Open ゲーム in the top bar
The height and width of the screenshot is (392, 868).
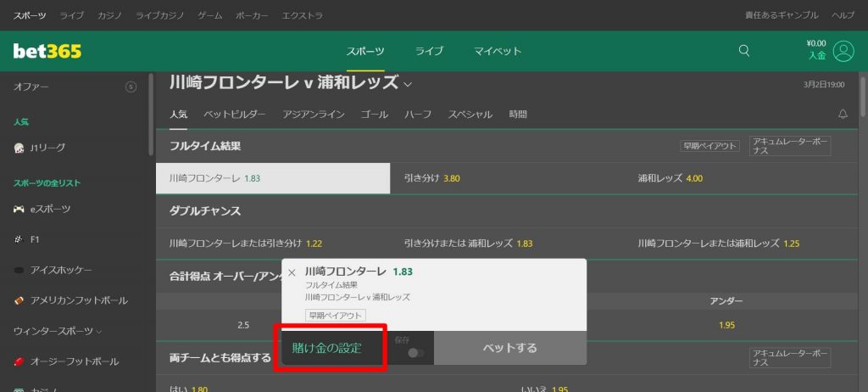tap(210, 15)
